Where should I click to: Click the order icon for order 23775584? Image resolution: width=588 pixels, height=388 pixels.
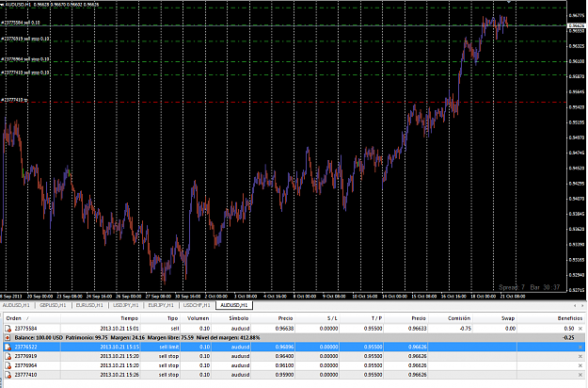pos(8,329)
